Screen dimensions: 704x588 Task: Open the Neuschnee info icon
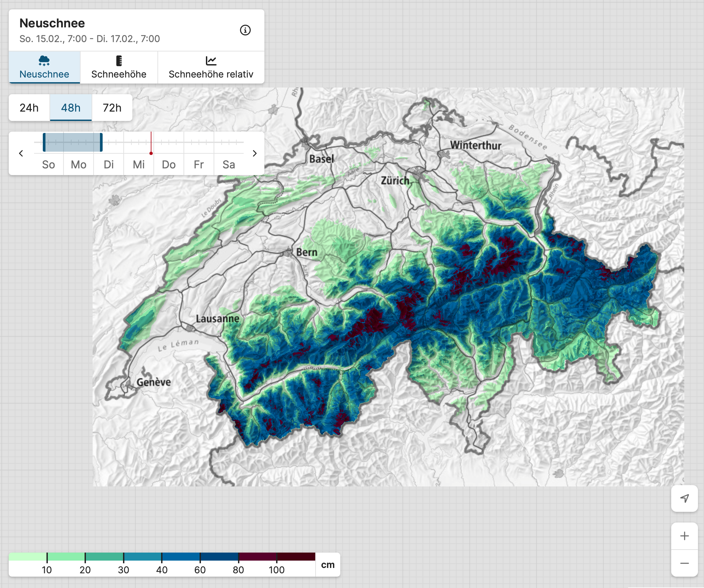(245, 30)
